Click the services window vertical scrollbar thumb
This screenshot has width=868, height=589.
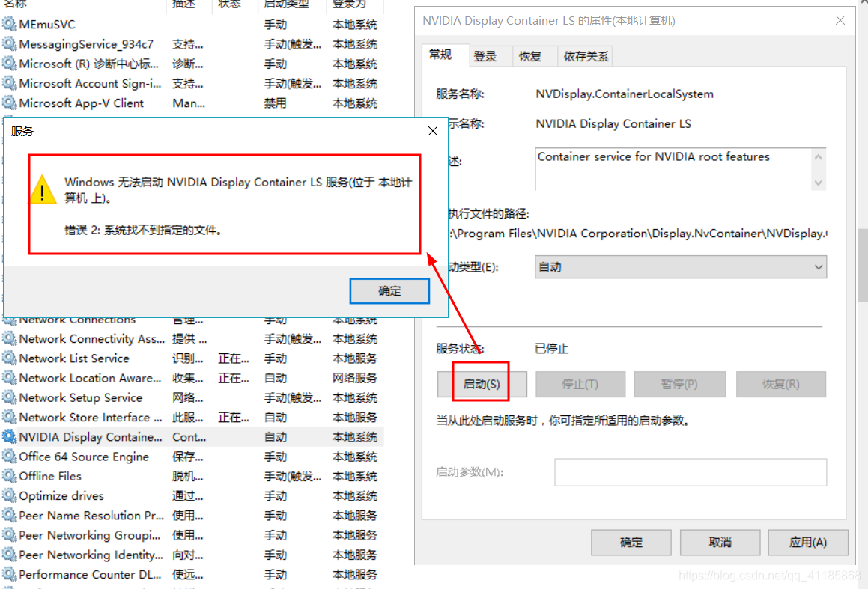click(x=863, y=266)
